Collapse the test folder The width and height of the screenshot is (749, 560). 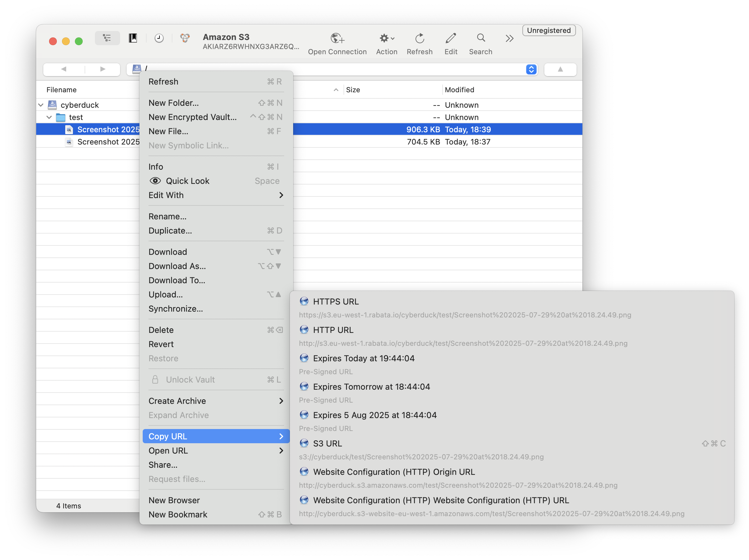49,117
